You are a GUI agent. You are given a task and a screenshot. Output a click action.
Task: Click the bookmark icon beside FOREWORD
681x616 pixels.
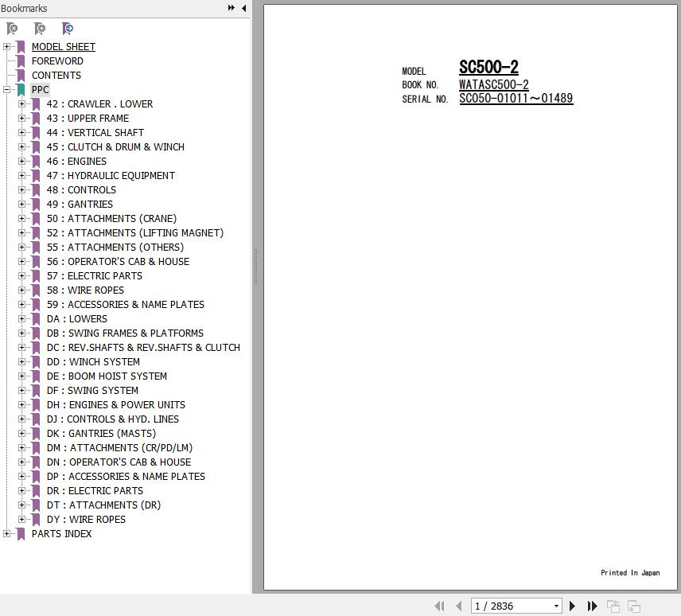tap(21, 61)
